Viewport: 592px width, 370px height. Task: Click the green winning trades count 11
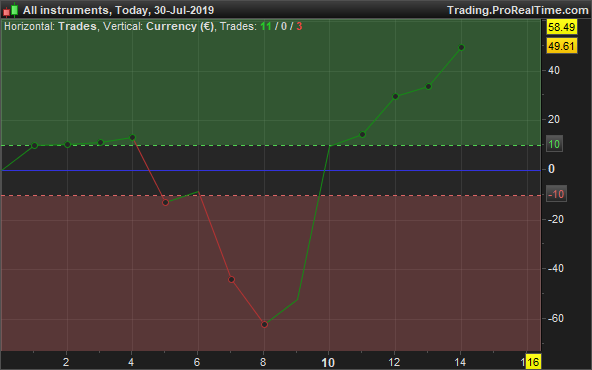pos(266,26)
